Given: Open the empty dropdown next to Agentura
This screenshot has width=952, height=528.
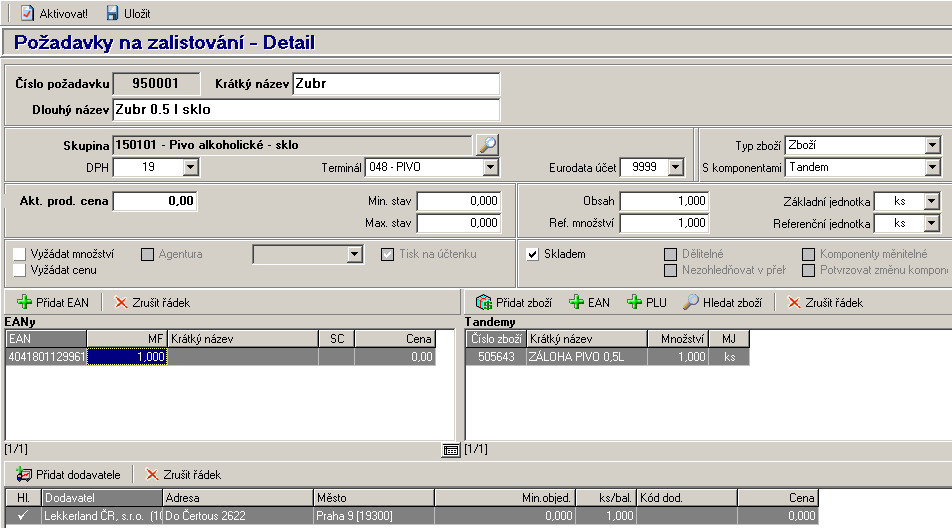Looking at the screenshot, I should 355,254.
